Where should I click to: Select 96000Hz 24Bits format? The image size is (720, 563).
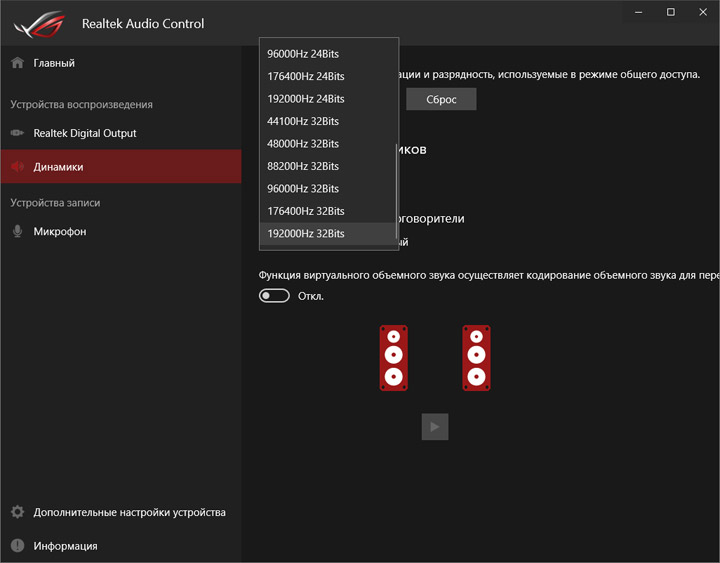(x=328, y=54)
